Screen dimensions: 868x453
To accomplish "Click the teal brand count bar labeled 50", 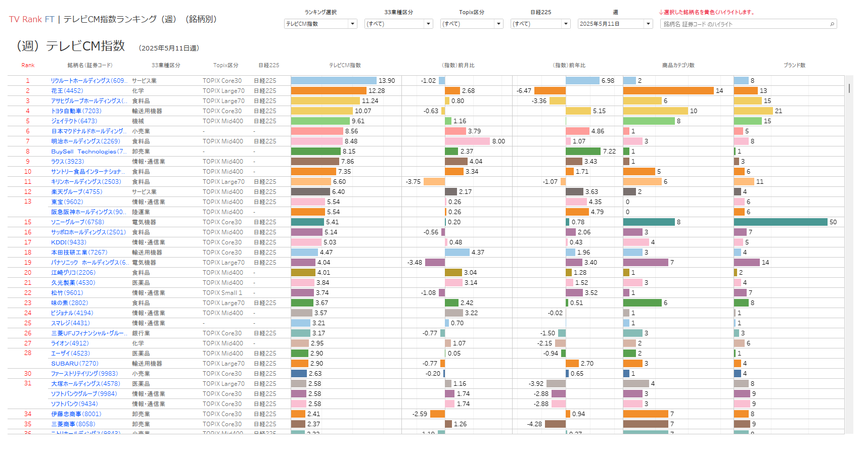I will point(780,222).
